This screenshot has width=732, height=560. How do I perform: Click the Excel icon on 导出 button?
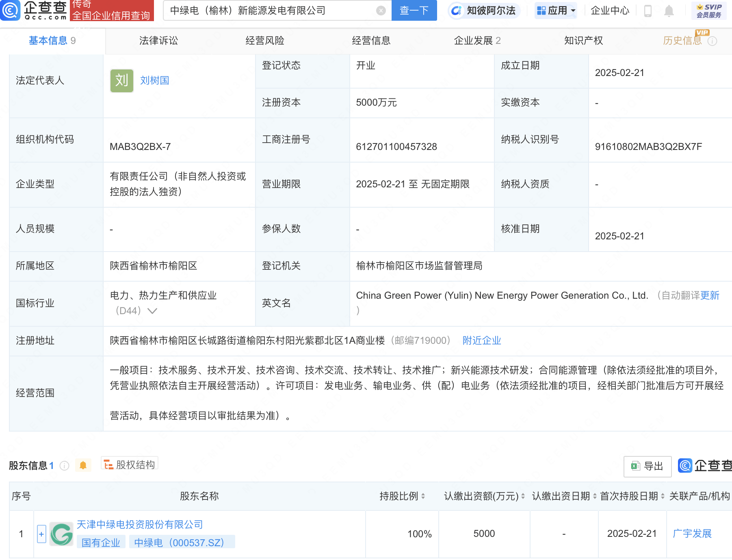(x=635, y=467)
